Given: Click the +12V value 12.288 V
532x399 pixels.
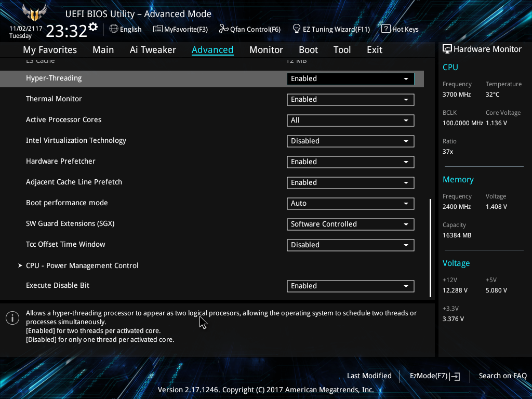Looking at the screenshot, I should click(x=455, y=290).
